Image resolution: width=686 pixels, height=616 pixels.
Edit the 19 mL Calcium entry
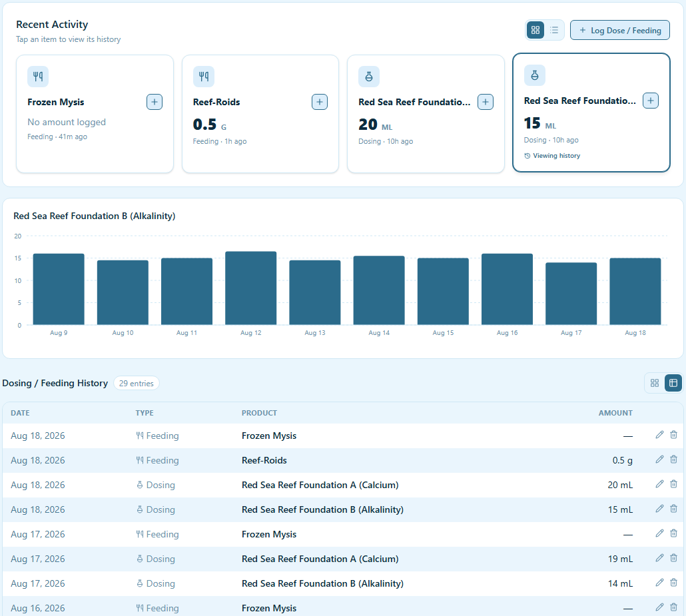coord(659,558)
